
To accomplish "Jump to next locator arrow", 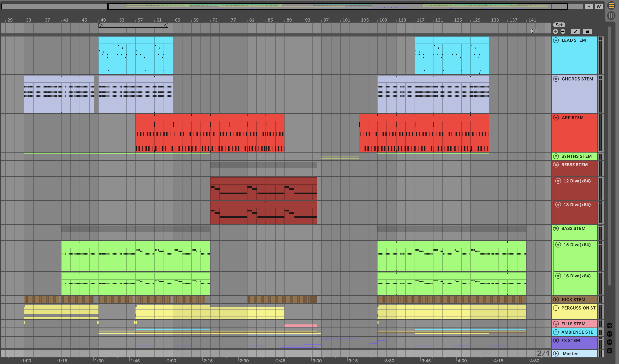I will pos(563,31).
